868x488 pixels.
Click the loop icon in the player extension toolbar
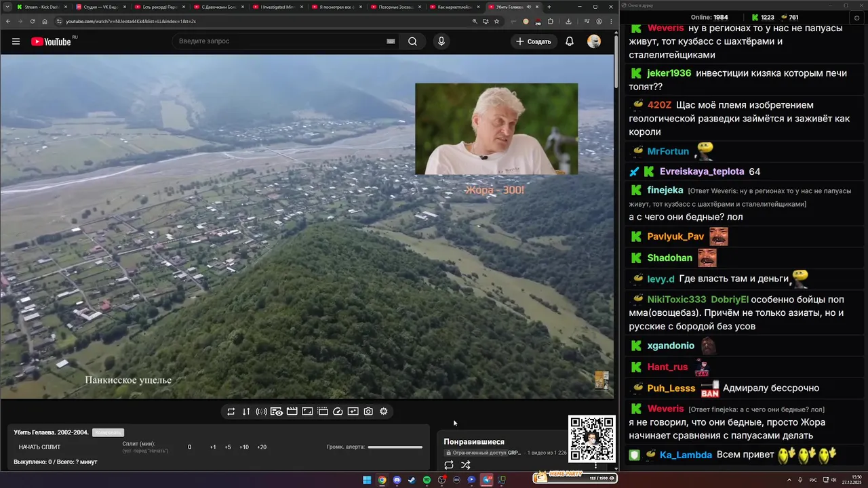pos(231,411)
